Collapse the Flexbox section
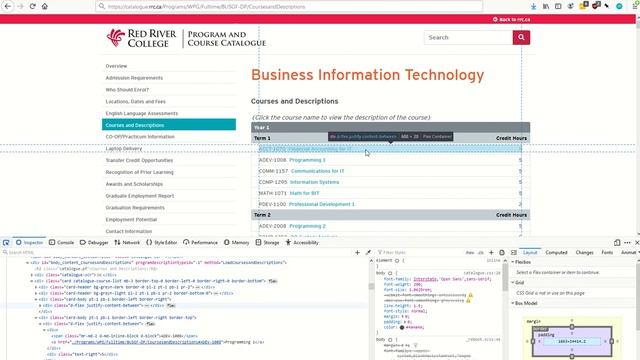The image size is (640, 360). [513, 262]
